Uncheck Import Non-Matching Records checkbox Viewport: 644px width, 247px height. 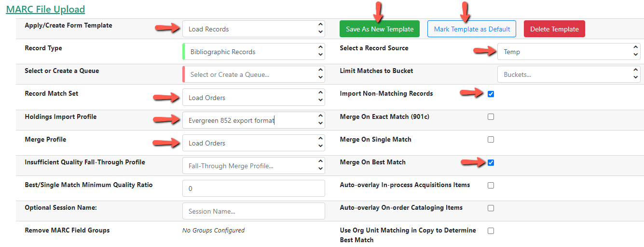pyautogui.click(x=491, y=94)
